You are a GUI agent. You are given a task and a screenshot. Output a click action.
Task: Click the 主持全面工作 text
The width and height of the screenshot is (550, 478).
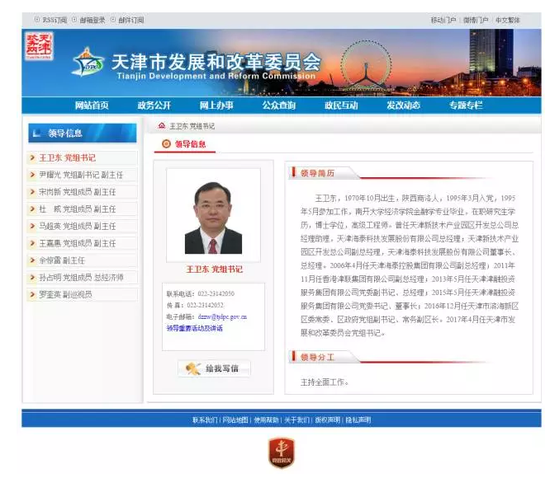coord(324,382)
